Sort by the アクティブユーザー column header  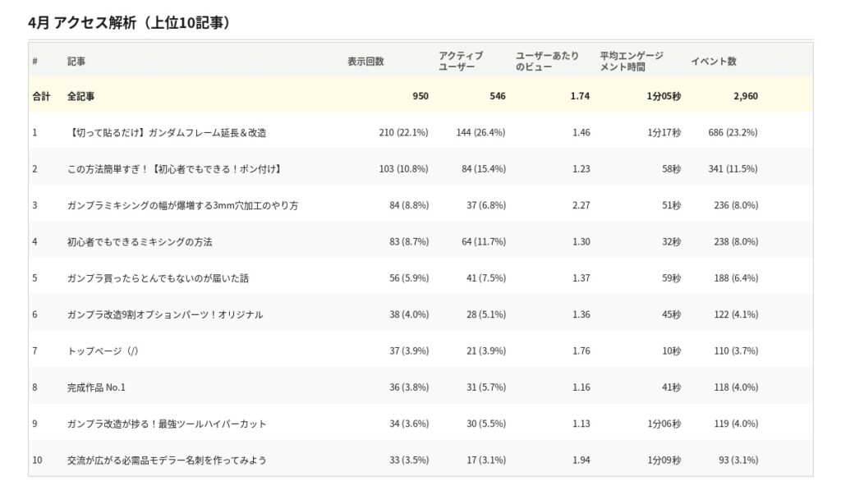[x=461, y=62]
